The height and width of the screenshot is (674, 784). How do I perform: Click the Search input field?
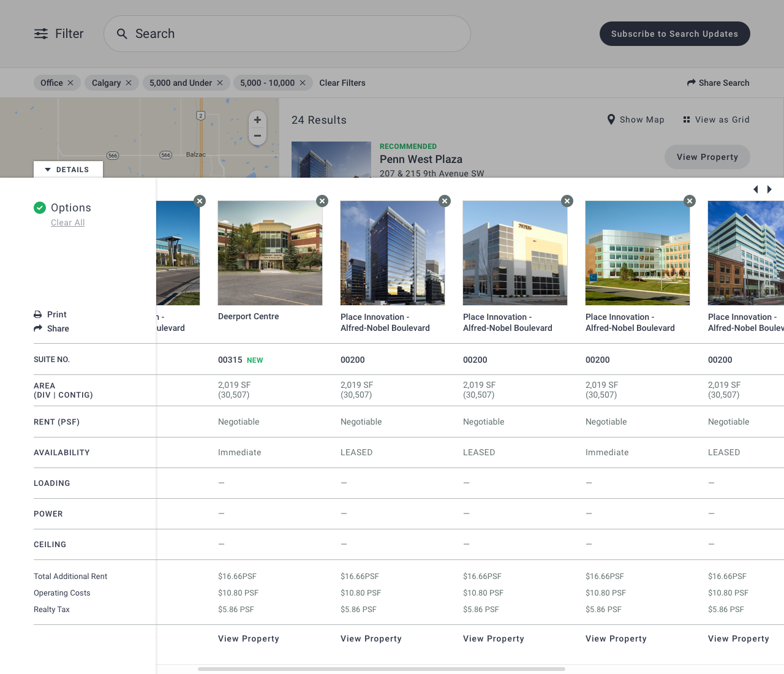287,34
